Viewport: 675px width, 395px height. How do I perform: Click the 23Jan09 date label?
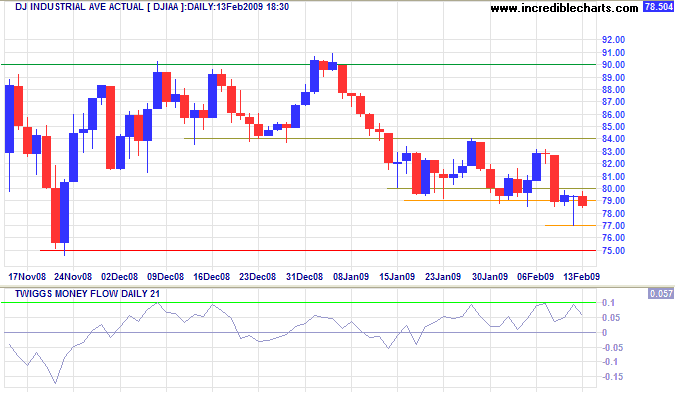point(443,277)
